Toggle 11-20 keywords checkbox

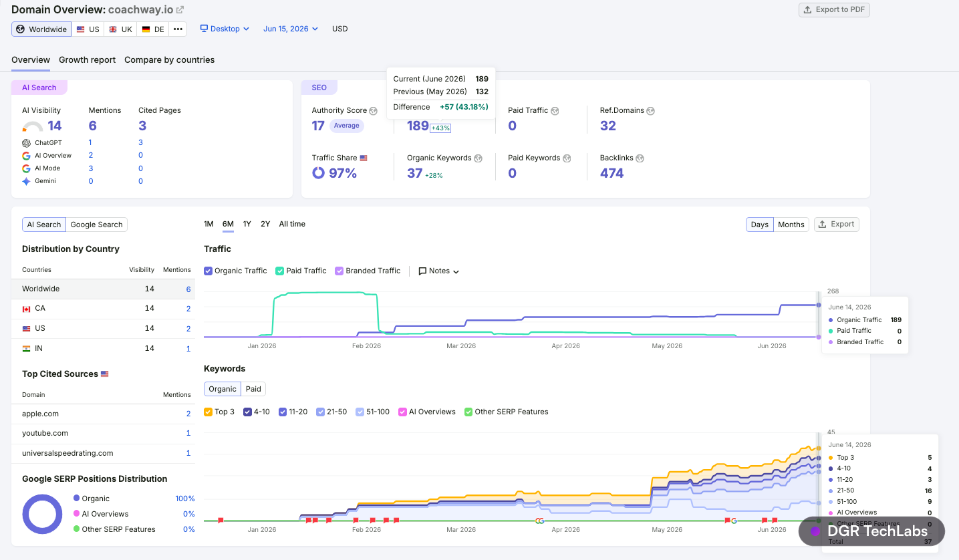[283, 412]
